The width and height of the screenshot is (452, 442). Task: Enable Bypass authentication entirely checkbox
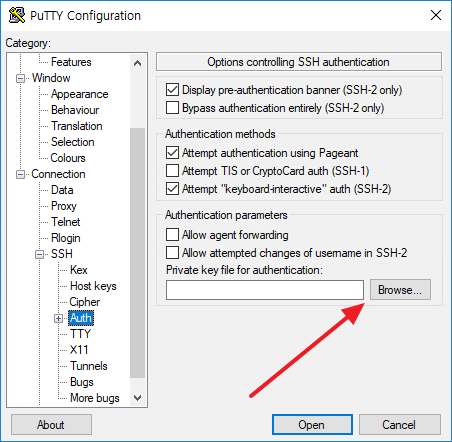(172, 108)
